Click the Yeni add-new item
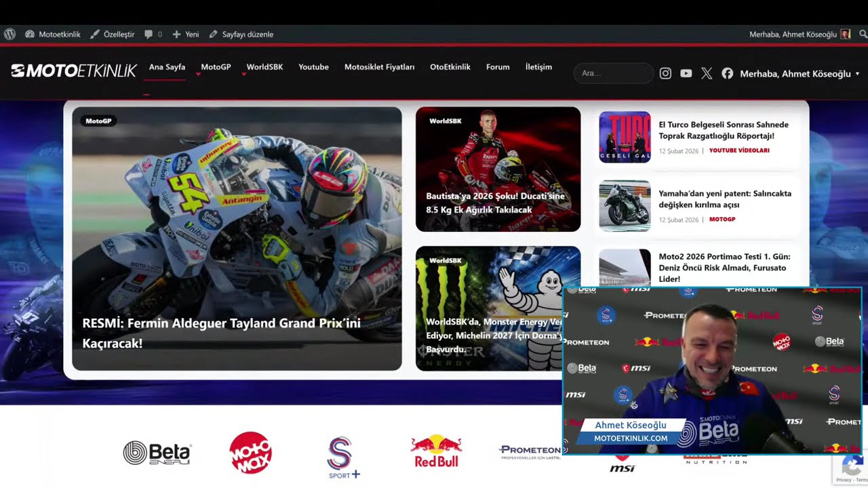 (x=186, y=34)
